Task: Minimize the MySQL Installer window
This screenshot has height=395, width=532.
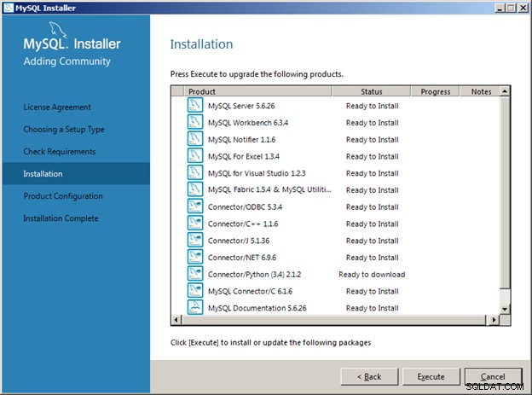Action: click(x=500, y=8)
